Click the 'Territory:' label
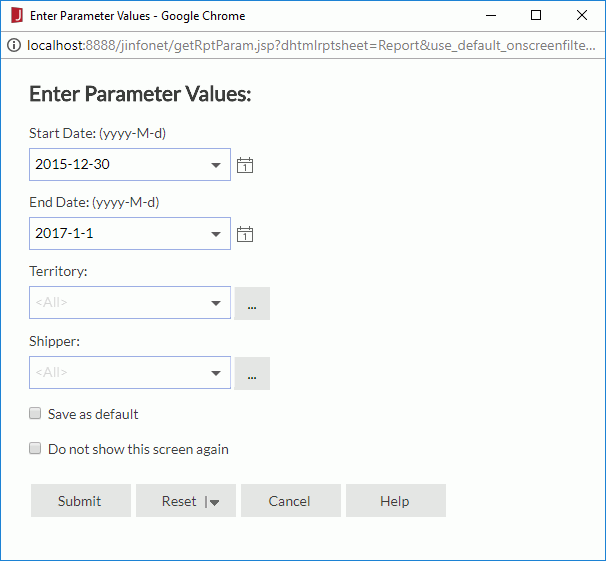 (58, 271)
